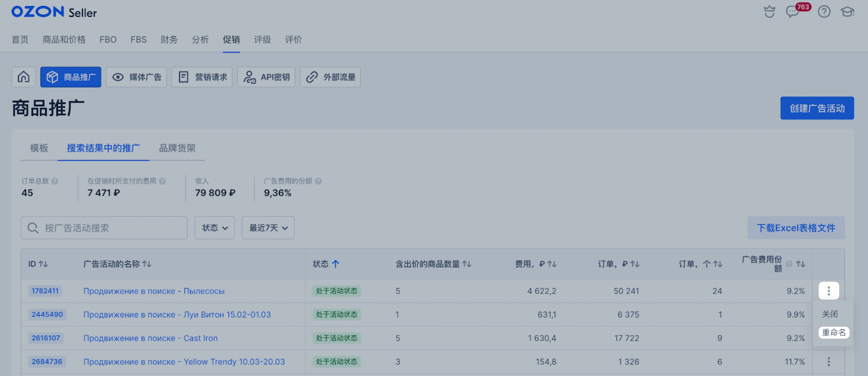This screenshot has width=868, height=376.
Task: Open the 促销 menu
Action: pos(231,40)
